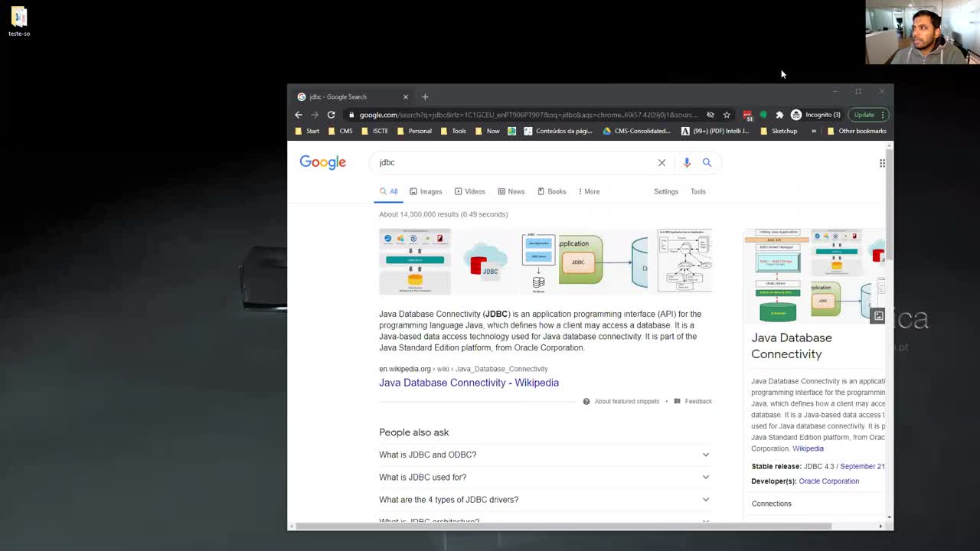Click the Google logo
This screenshot has height=551, width=980.
(322, 161)
